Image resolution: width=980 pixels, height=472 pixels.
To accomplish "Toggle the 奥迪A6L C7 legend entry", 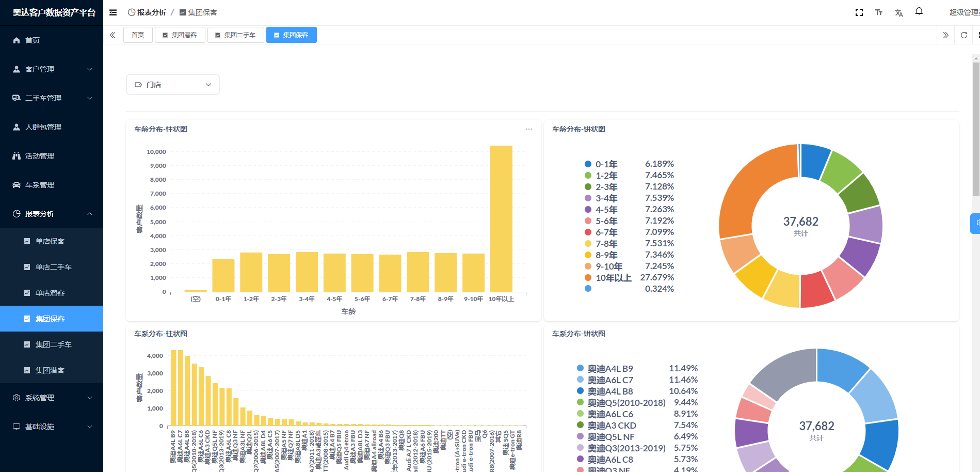I will tap(637, 380).
